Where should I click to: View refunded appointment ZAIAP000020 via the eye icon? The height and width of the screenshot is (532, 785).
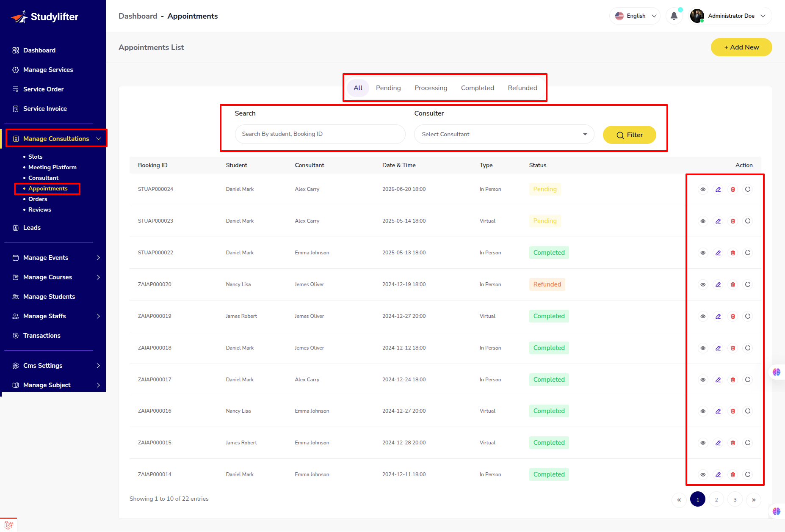703,284
